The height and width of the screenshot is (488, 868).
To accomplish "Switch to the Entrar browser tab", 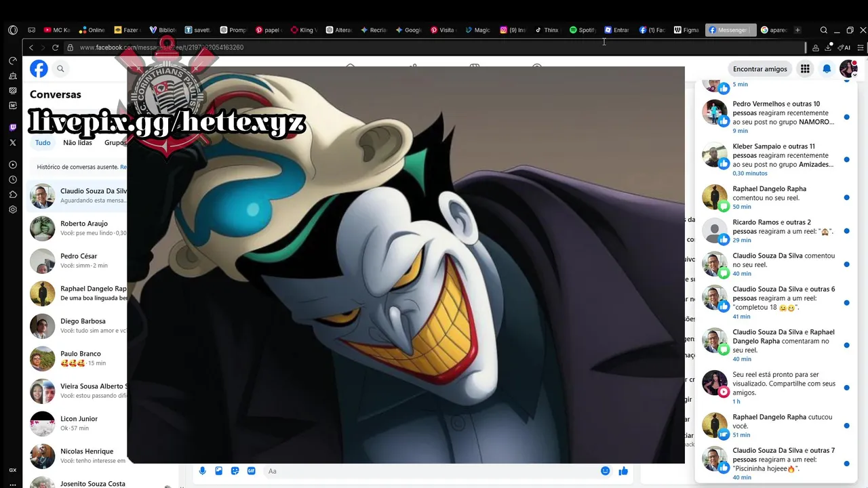I will pyautogui.click(x=617, y=30).
